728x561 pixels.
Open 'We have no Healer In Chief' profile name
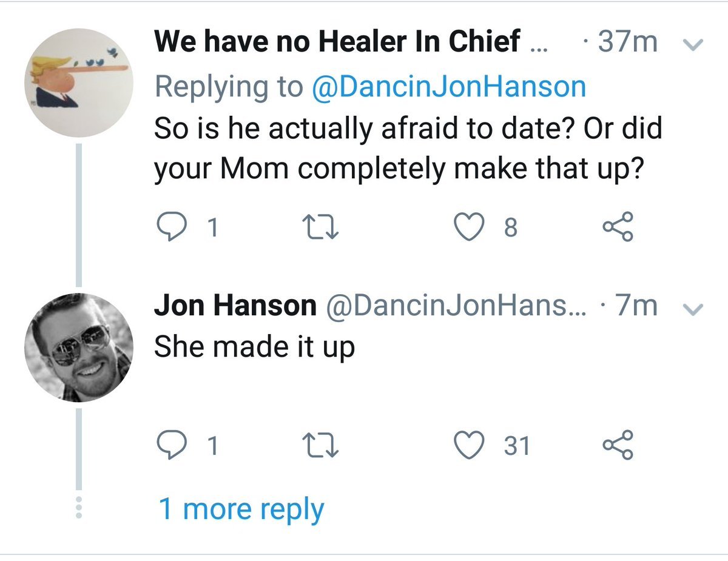[x=337, y=42]
